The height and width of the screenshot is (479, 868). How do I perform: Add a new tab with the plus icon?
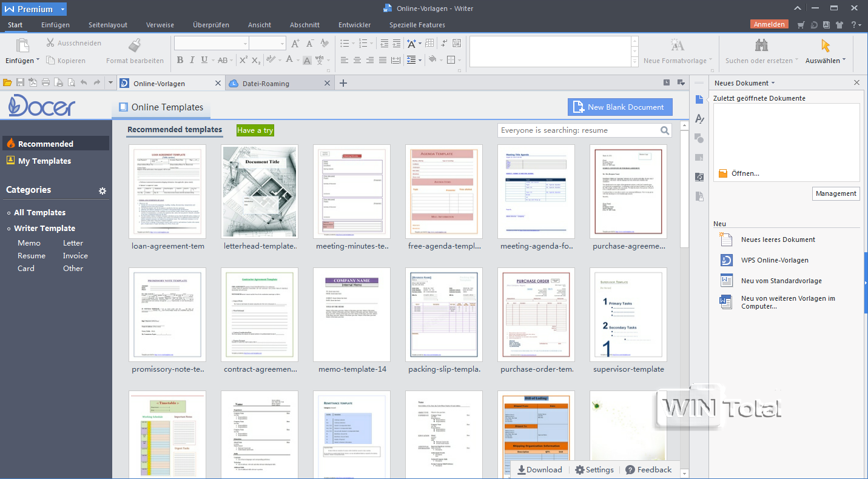pos(343,83)
